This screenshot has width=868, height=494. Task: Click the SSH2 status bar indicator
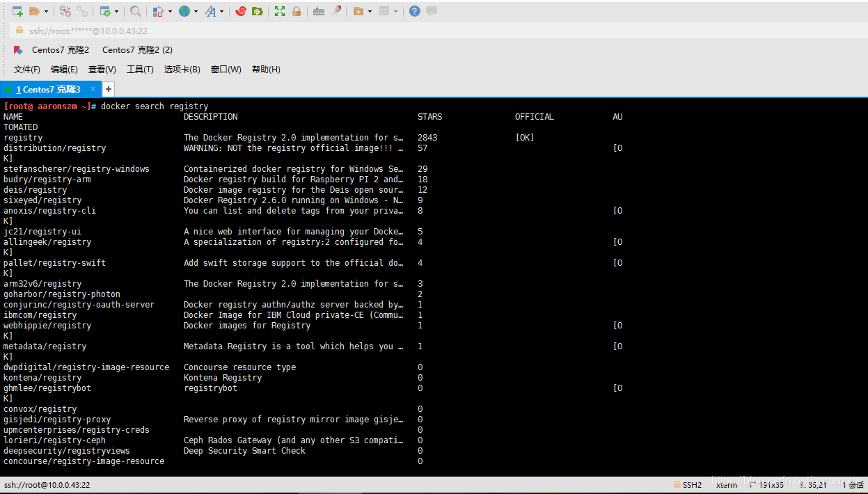(x=688, y=485)
